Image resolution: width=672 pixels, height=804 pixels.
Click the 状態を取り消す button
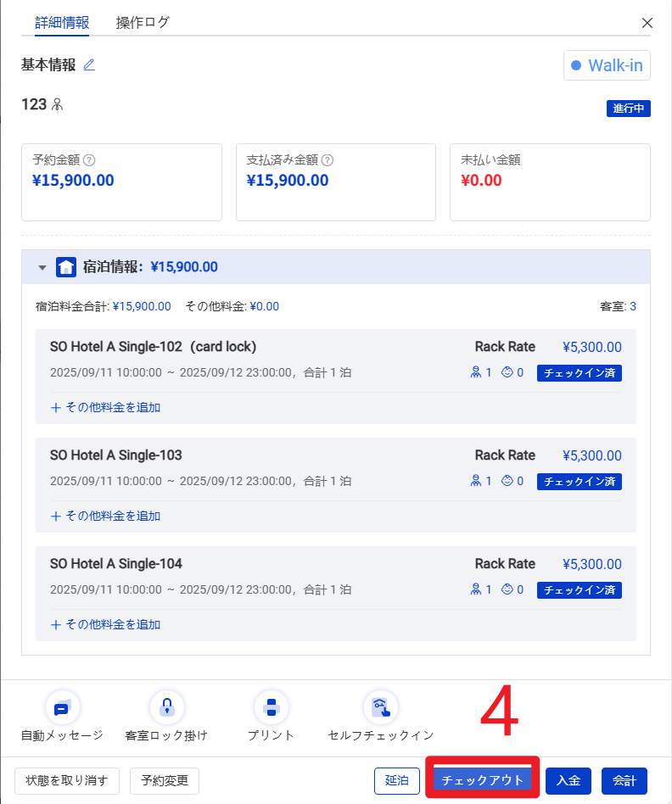67,780
